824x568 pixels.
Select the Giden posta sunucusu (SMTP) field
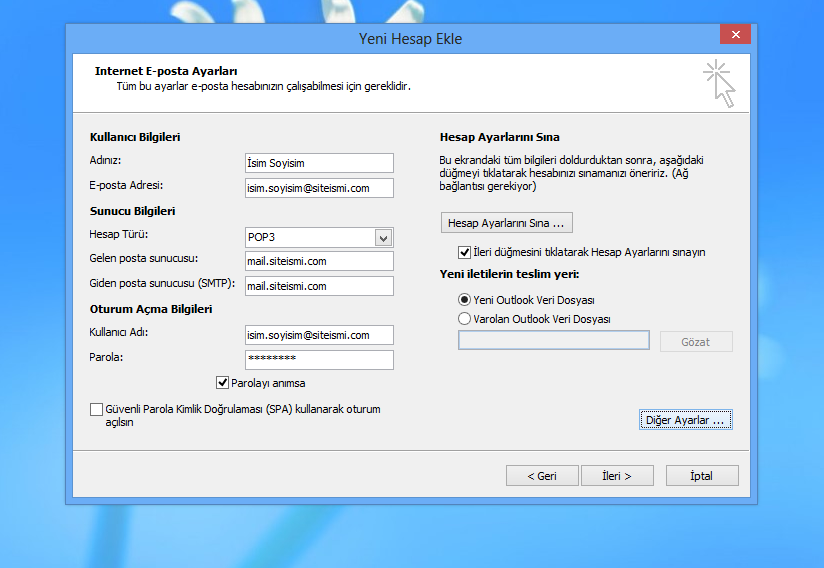pos(319,286)
